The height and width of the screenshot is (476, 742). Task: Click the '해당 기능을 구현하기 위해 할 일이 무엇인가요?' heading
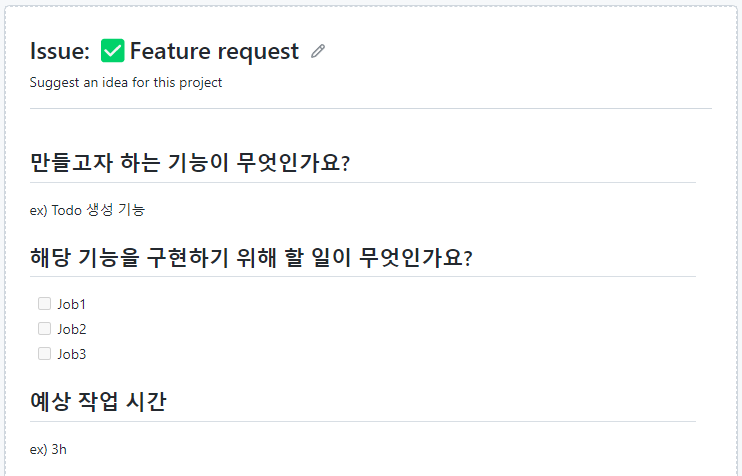pyautogui.click(x=251, y=258)
